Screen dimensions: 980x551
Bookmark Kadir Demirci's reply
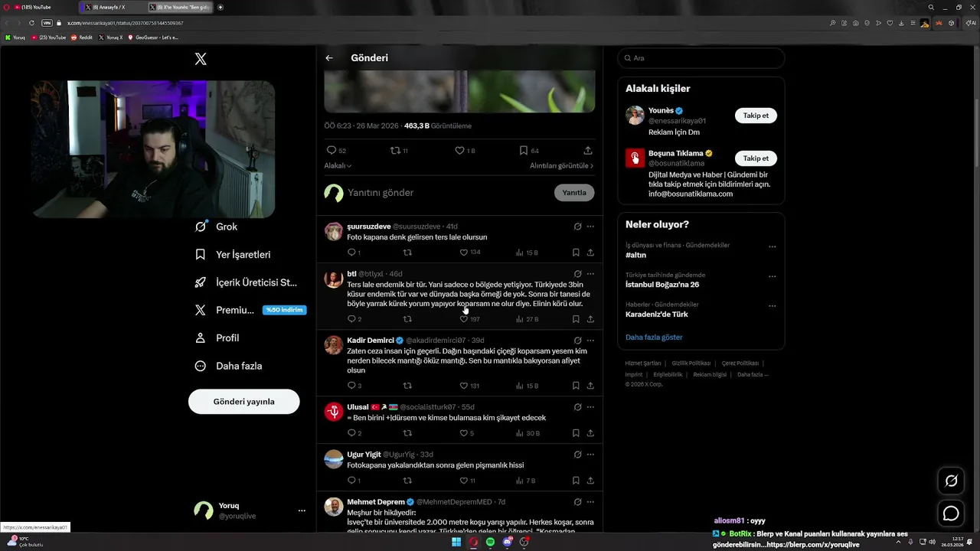[576, 386]
